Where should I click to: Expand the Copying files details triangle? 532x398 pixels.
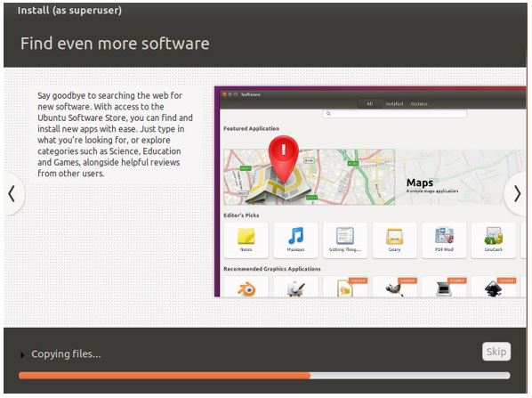pyautogui.click(x=22, y=355)
